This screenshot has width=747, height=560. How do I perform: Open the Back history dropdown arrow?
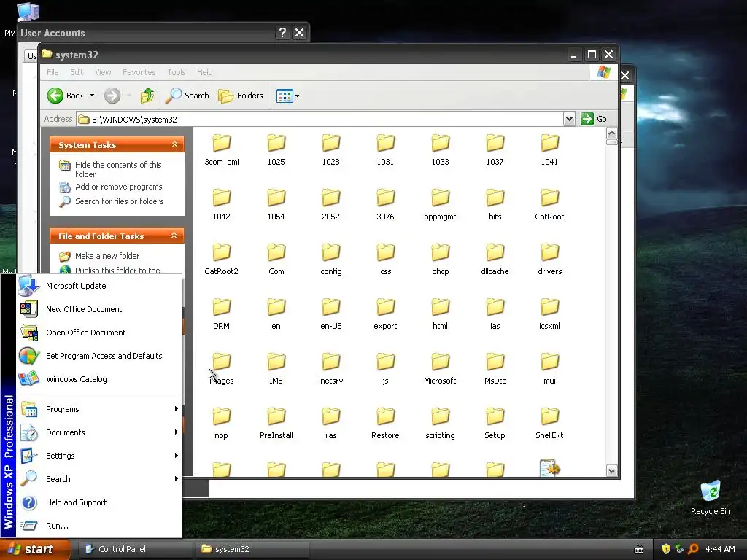pyautogui.click(x=93, y=96)
